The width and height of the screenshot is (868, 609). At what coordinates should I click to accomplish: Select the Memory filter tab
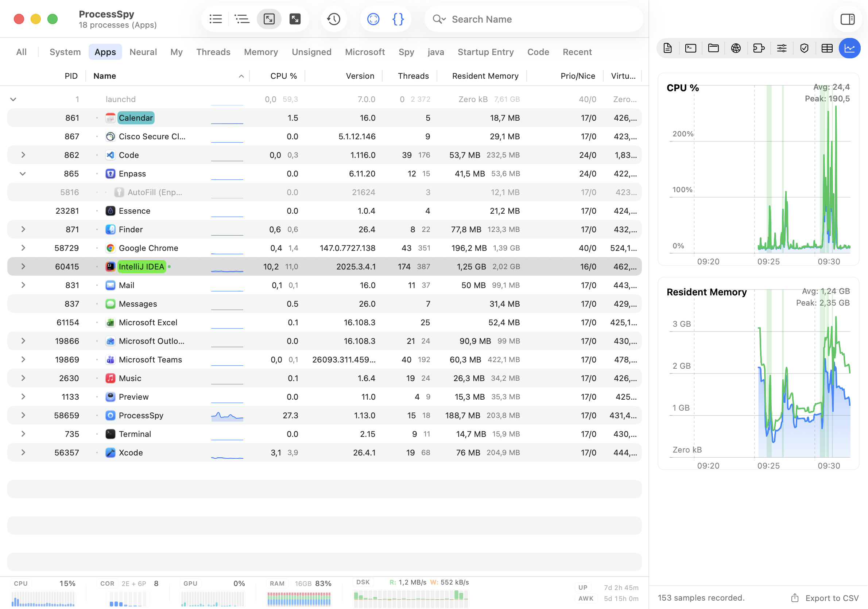point(261,52)
